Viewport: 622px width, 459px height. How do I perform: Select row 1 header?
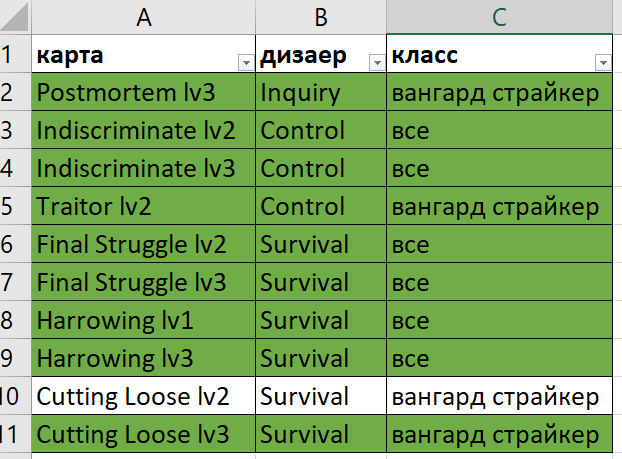(x=15, y=54)
